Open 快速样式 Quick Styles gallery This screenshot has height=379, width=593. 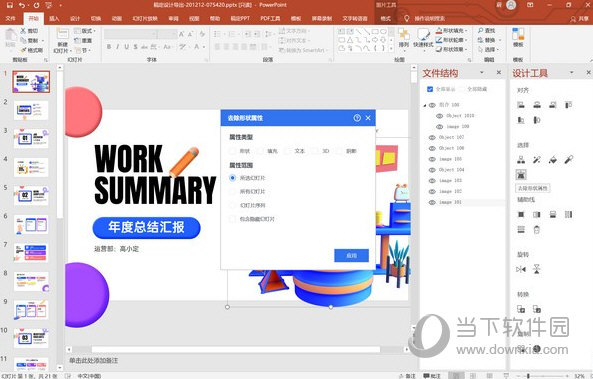click(423, 38)
